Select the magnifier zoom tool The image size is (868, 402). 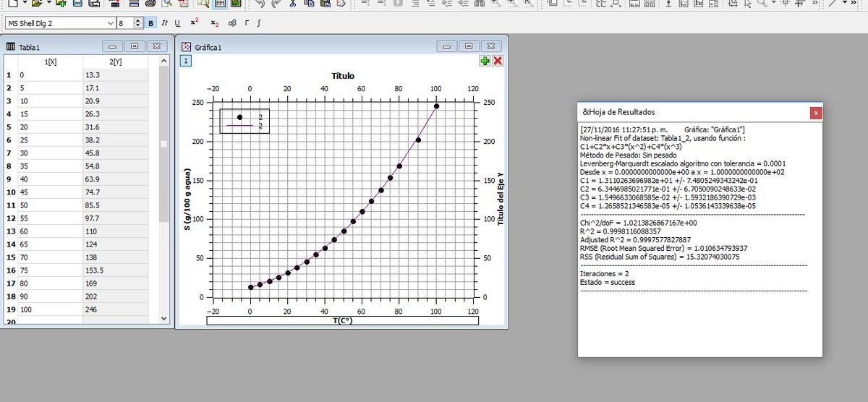[x=762, y=4]
